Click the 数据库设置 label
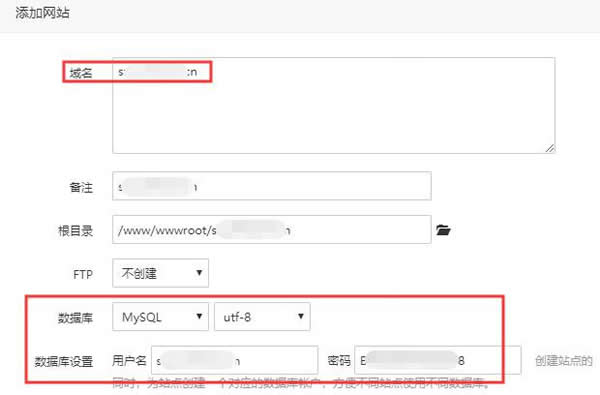 (64, 362)
